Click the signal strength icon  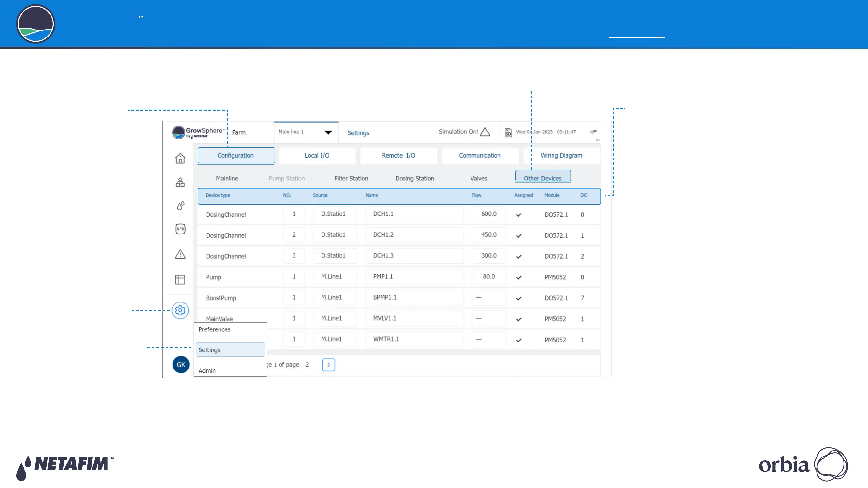point(593,132)
